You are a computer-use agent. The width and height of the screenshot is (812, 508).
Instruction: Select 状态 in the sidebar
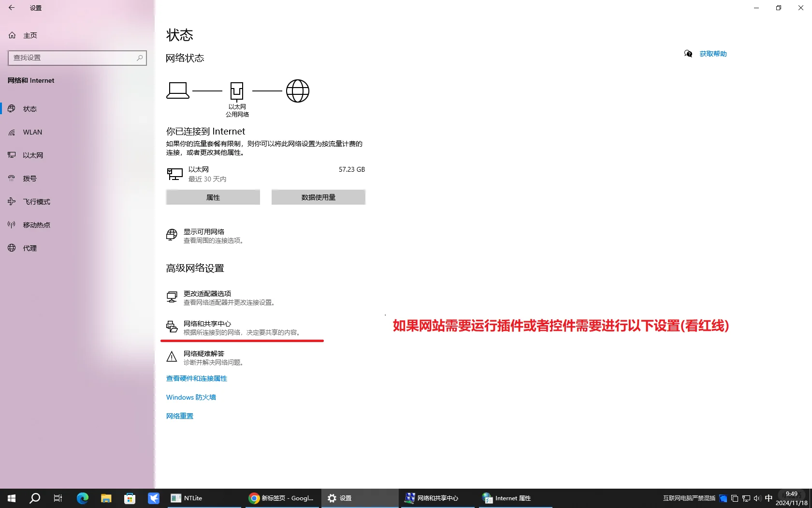(77, 109)
